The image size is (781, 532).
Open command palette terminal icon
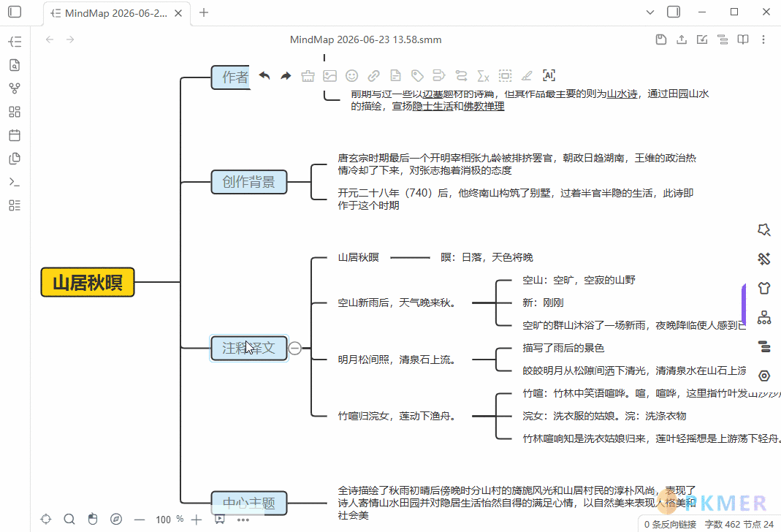pyautogui.click(x=15, y=182)
